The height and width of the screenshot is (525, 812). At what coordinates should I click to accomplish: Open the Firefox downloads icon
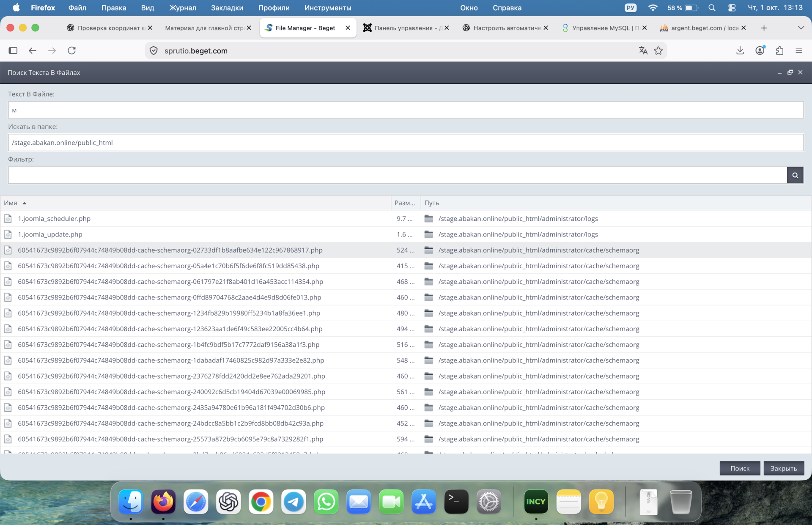click(740, 50)
